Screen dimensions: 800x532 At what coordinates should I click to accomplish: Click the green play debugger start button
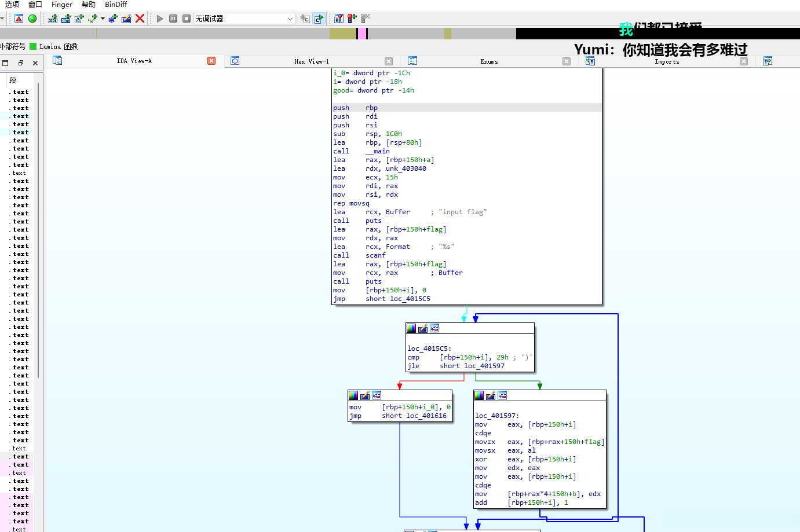(x=160, y=19)
